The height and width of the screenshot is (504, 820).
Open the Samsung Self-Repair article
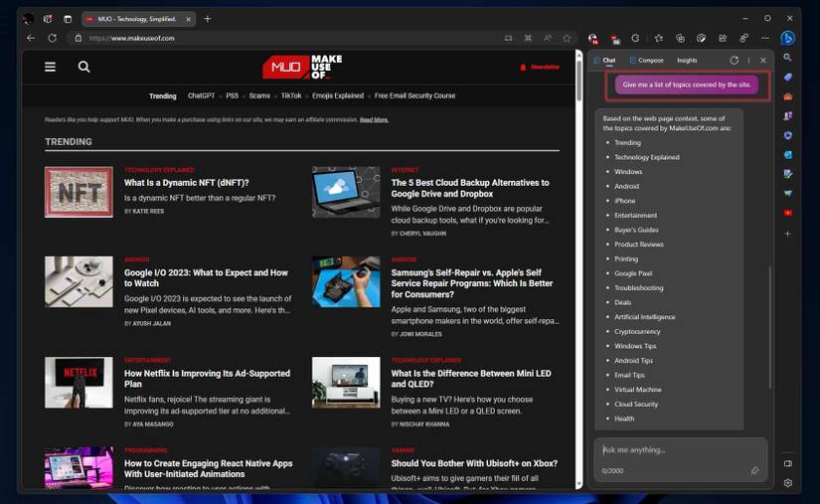tap(472, 283)
